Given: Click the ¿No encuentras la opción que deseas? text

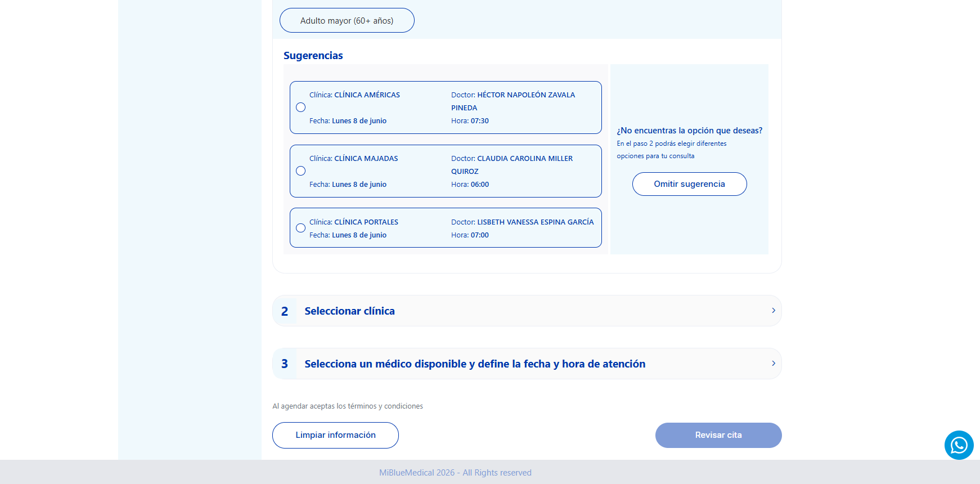Looking at the screenshot, I should click(x=690, y=131).
